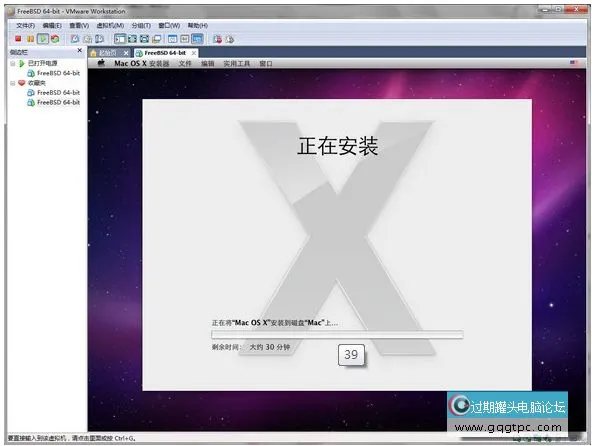592x446 pixels.
Task: Click the overlapping windows Unity toolbar icon
Action: coord(156,39)
